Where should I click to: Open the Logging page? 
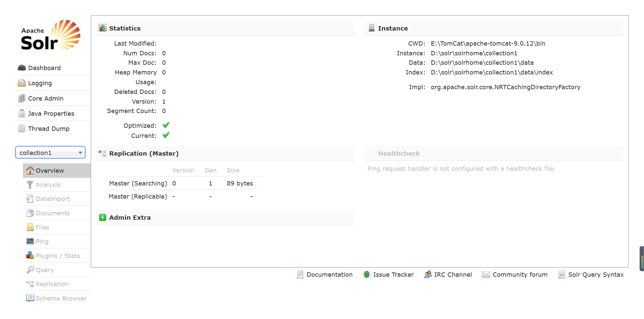tap(40, 83)
